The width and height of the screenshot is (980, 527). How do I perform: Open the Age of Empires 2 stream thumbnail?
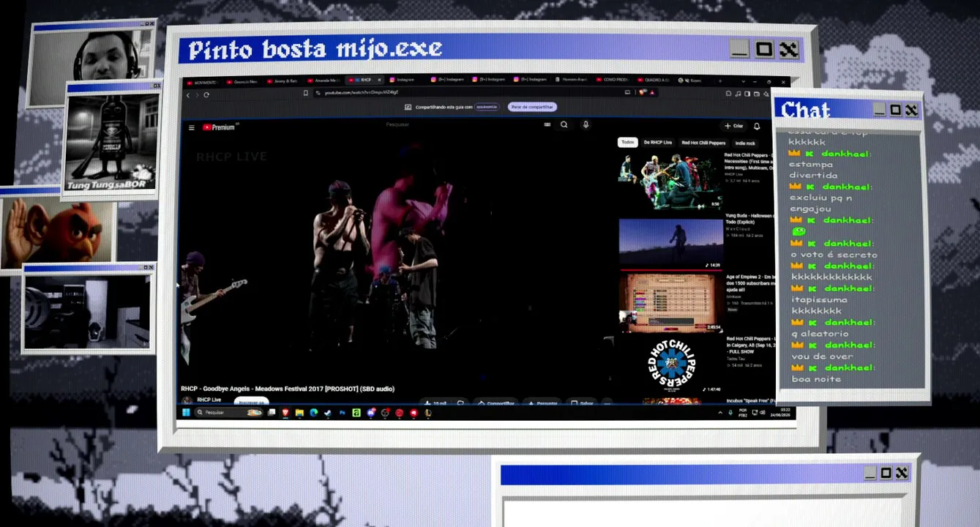click(x=670, y=303)
